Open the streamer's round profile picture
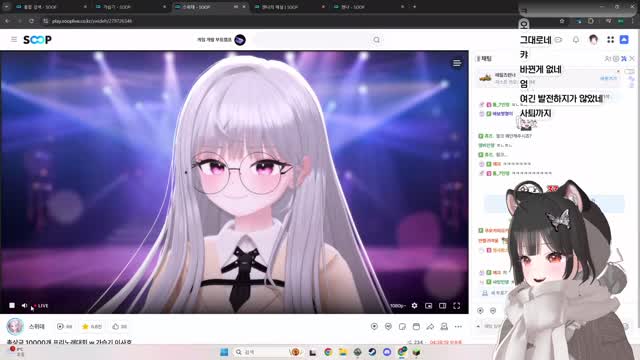The image size is (640, 360). tap(15, 327)
